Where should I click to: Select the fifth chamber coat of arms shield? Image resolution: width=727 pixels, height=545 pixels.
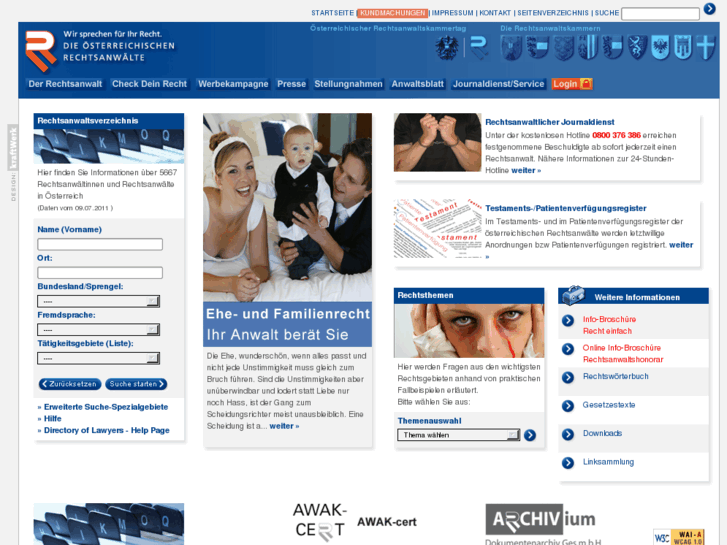tap(612, 48)
